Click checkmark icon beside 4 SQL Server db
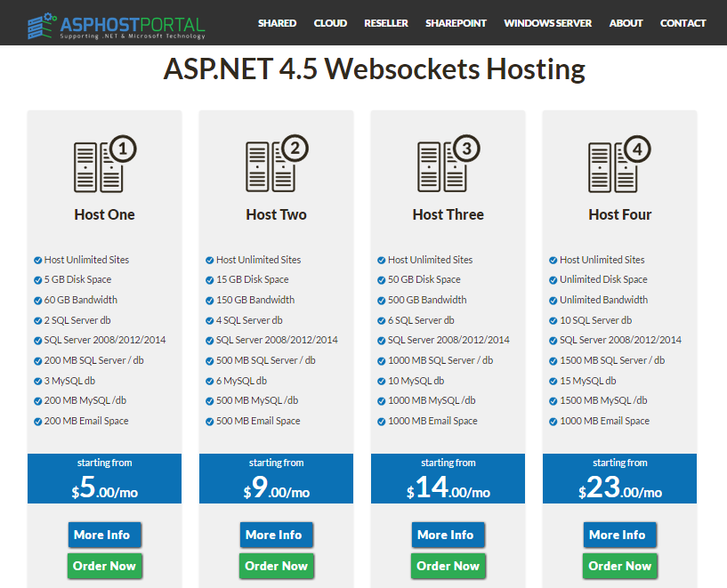The width and height of the screenshot is (727, 588). [210, 320]
